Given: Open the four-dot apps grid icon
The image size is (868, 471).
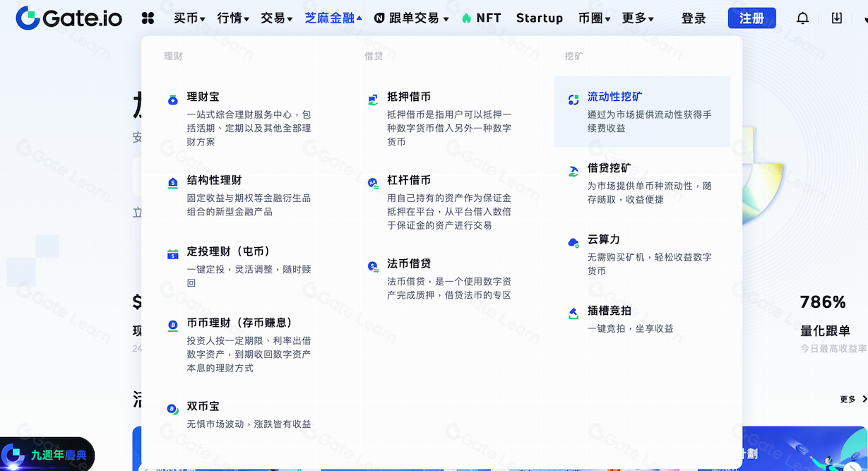Looking at the screenshot, I should point(148,18).
